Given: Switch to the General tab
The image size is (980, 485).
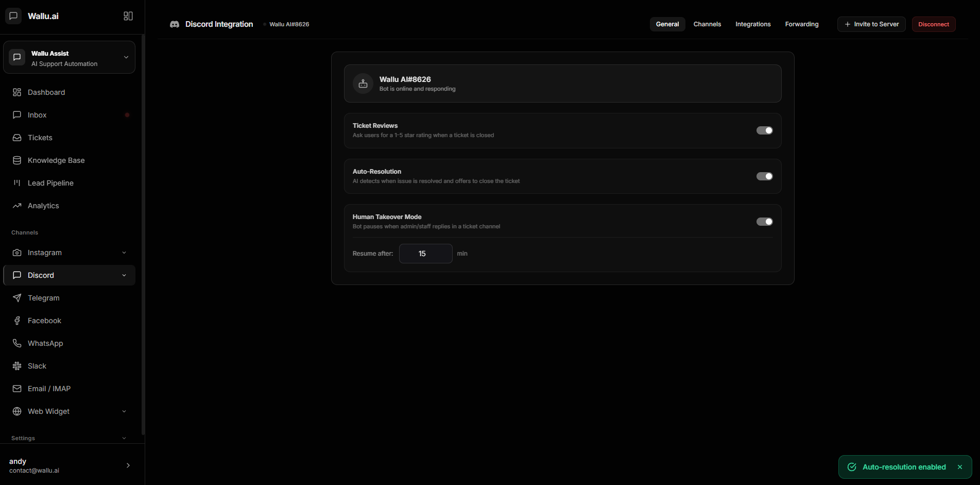Looking at the screenshot, I should tap(667, 24).
